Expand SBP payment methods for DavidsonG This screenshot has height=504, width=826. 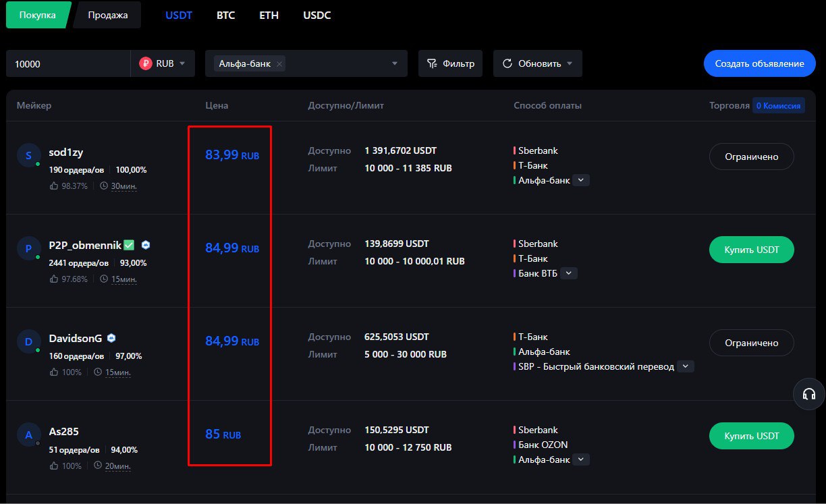tap(686, 366)
